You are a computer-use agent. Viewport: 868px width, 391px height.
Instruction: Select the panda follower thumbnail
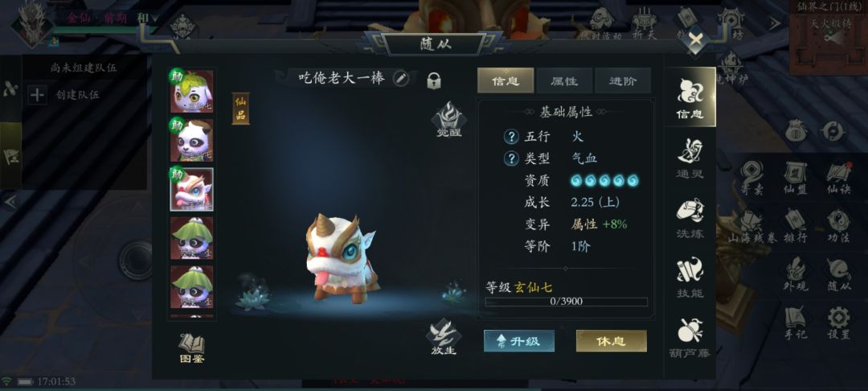[191, 141]
